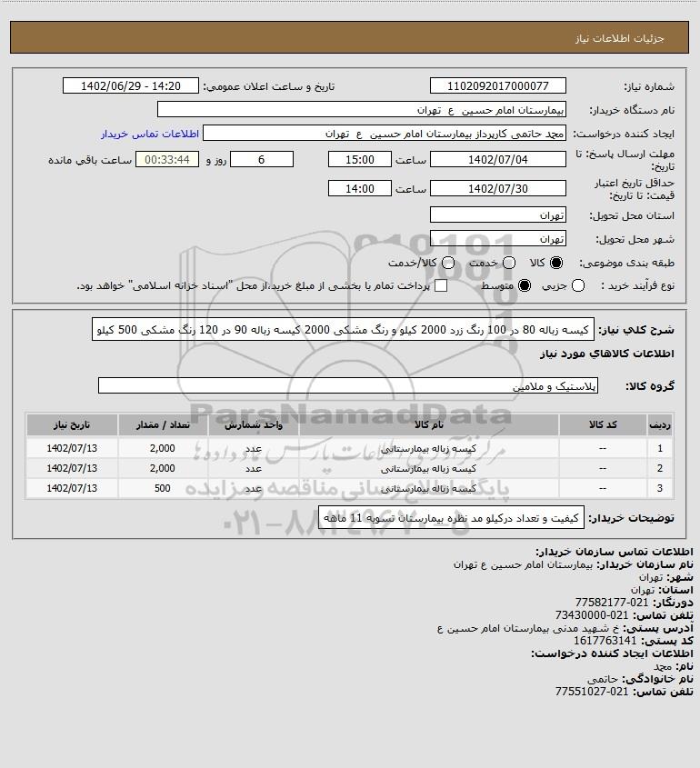
Task: Click the item name in row 3
Action: click(428, 489)
